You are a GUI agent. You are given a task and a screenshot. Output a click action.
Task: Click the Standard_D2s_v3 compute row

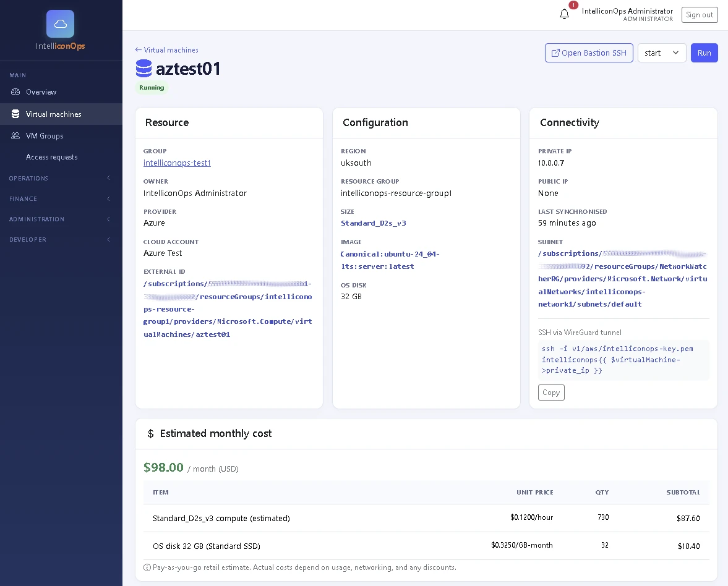point(426,518)
